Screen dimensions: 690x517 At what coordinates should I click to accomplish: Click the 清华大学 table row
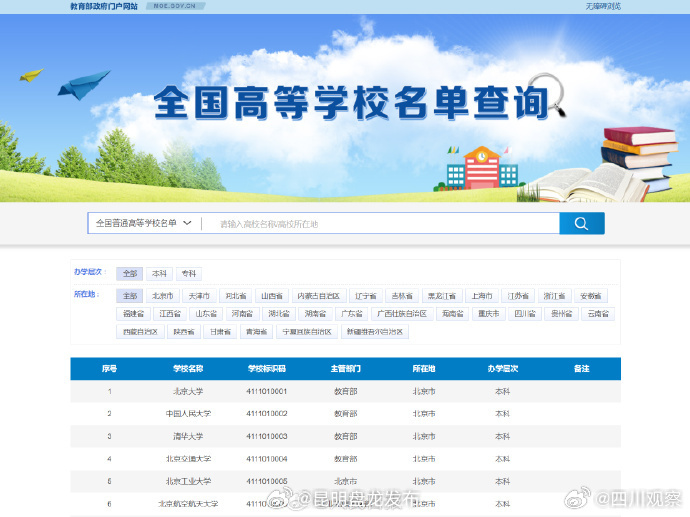tap(345, 436)
